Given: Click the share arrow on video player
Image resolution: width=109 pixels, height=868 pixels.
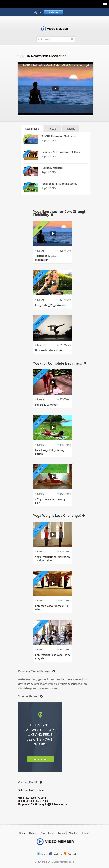Looking at the screenshot, I should click(x=88, y=66).
